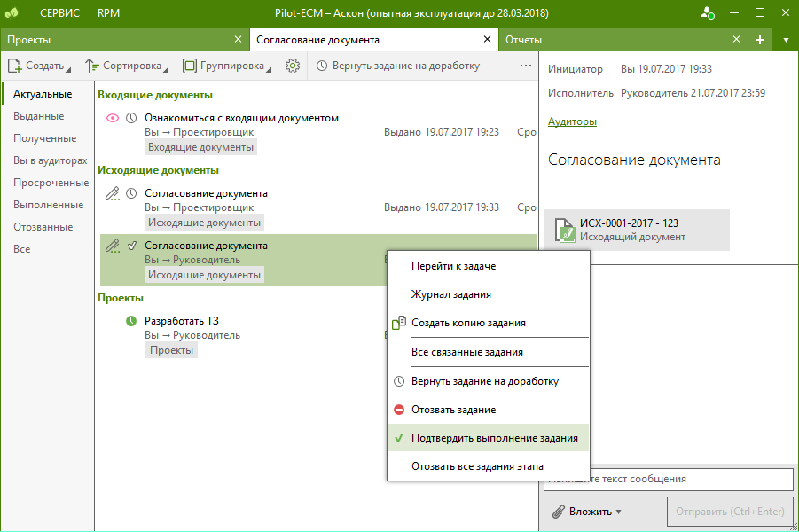Click the Сортировка sorting icon
The image size is (799, 532).
pyautogui.click(x=92, y=65)
